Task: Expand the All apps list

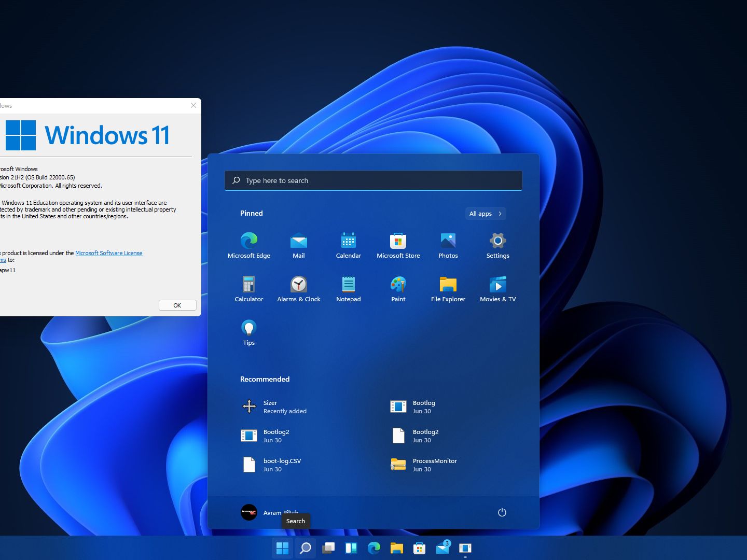Action: (x=486, y=214)
